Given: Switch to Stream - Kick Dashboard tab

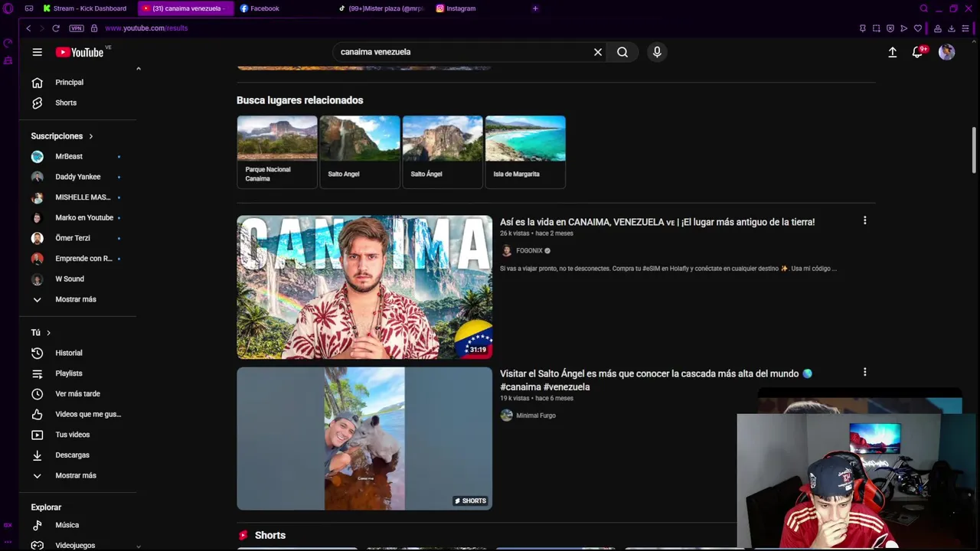Looking at the screenshot, I should [x=85, y=8].
